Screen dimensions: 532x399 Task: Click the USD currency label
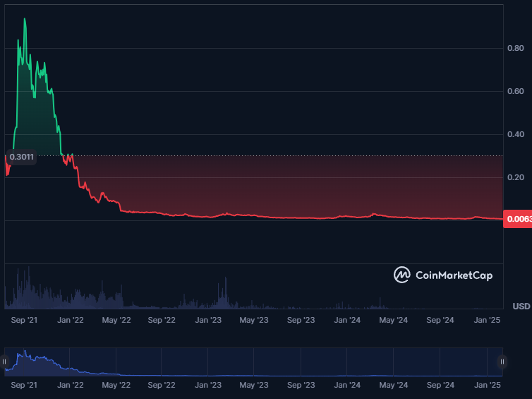click(521, 306)
